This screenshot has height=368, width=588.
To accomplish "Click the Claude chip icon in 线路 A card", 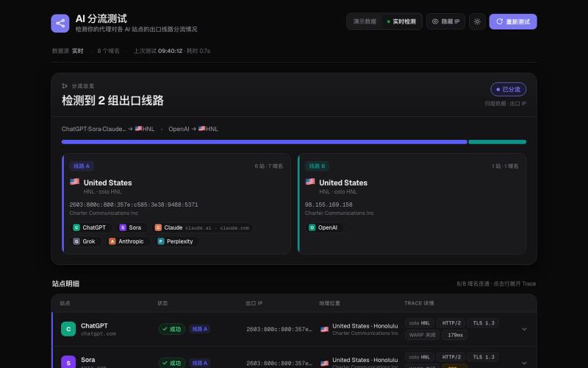I will coord(158,227).
